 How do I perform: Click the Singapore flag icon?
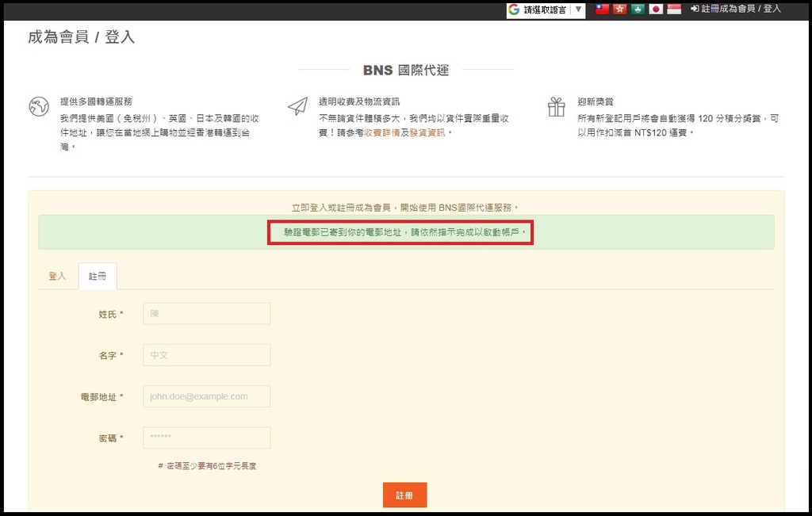pyautogui.click(x=674, y=10)
